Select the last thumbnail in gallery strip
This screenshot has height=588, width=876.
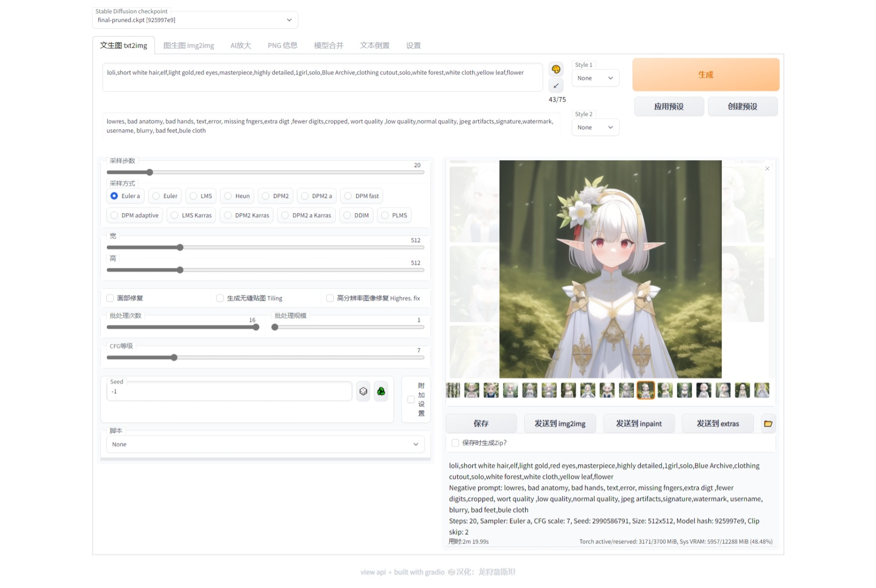pyautogui.click(x=761, y=390)
